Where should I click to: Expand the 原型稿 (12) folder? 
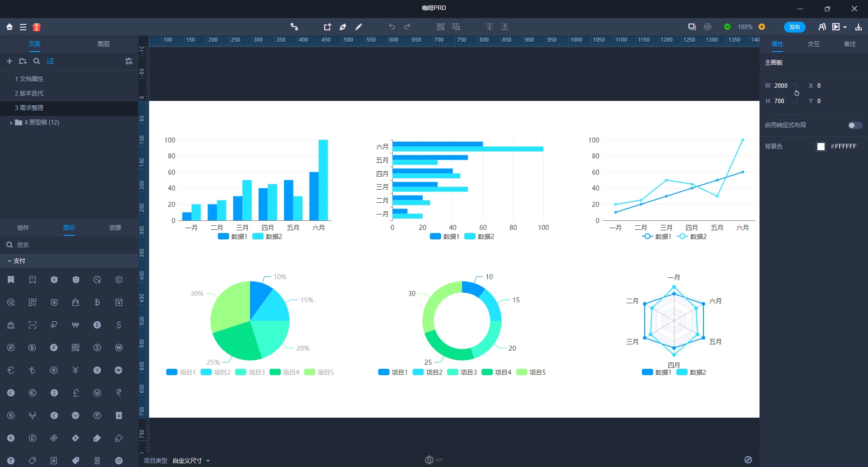pos(11,123)
